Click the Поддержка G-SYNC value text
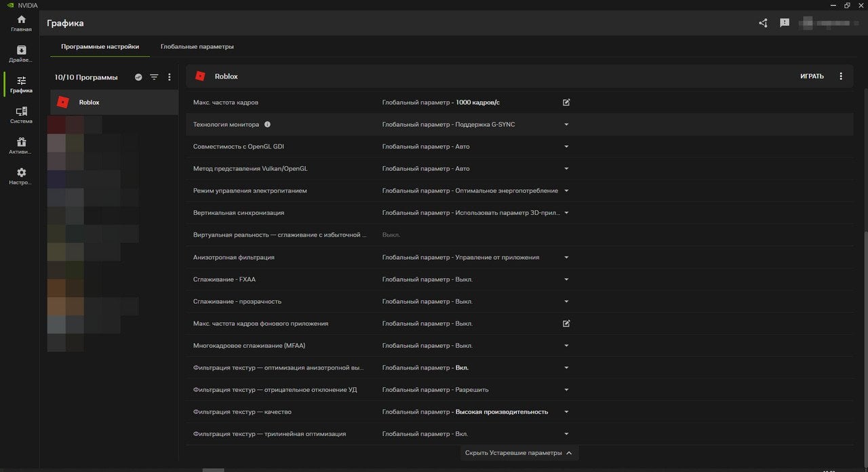Screen dimensions: 868x472 click(x=485, y=125)
